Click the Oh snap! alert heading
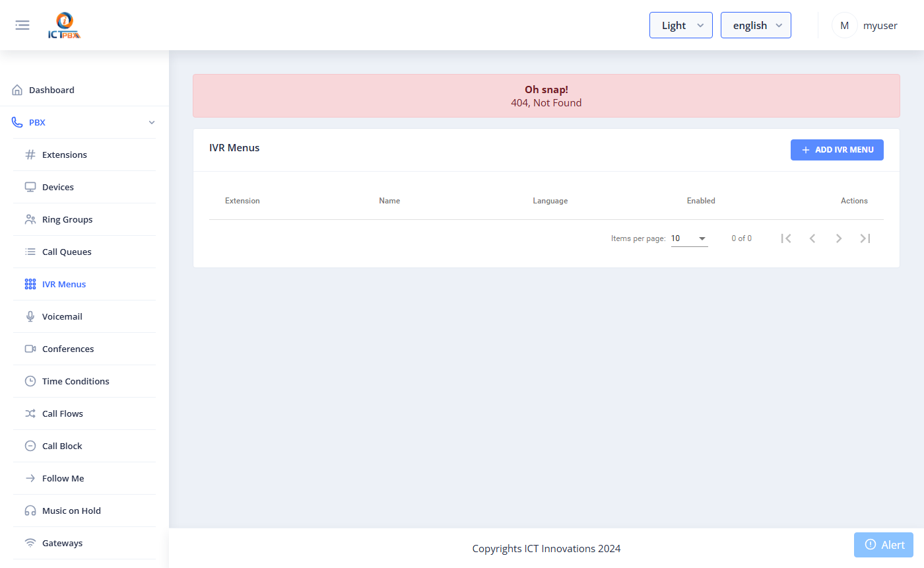This screenshot has height=568, width=924. pyautogui.click(x=546, y=89)
